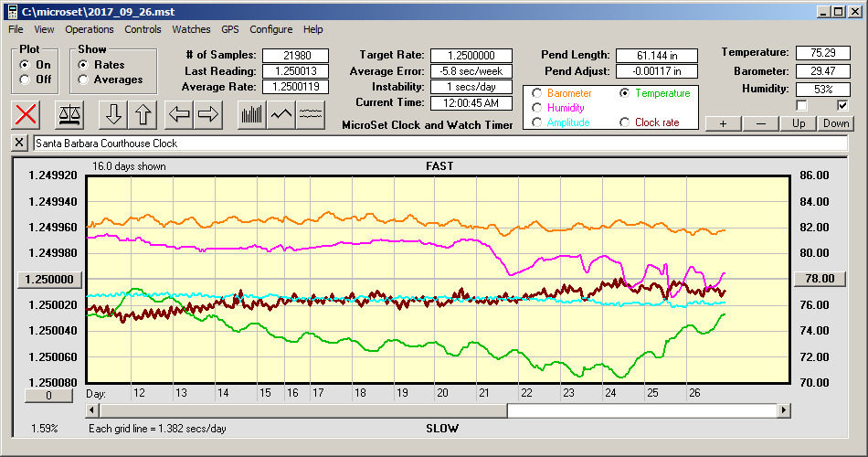Select the wavy lines smoothing icon

(310, 114)
